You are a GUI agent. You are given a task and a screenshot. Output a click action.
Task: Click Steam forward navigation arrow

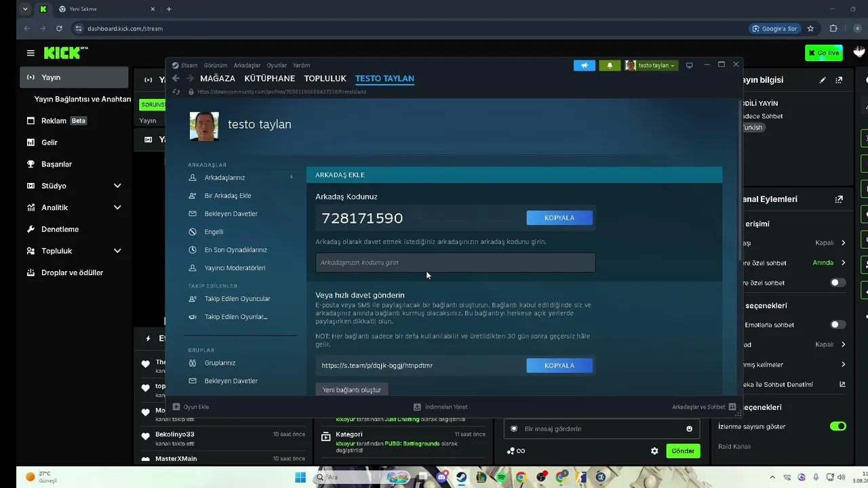[x=191, y=79]
